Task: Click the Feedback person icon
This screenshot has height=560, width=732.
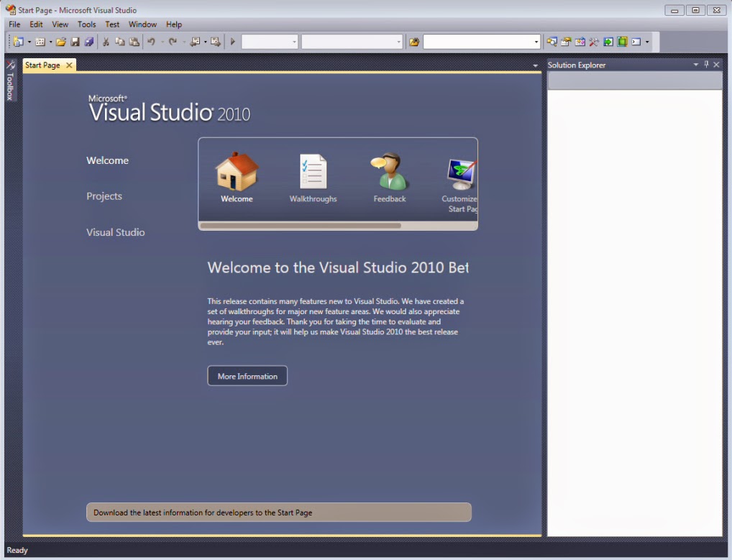Action: tap(390, 171)
